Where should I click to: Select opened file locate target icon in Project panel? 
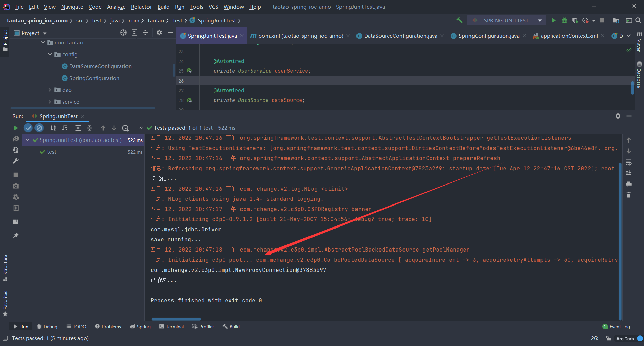[123, 33]
